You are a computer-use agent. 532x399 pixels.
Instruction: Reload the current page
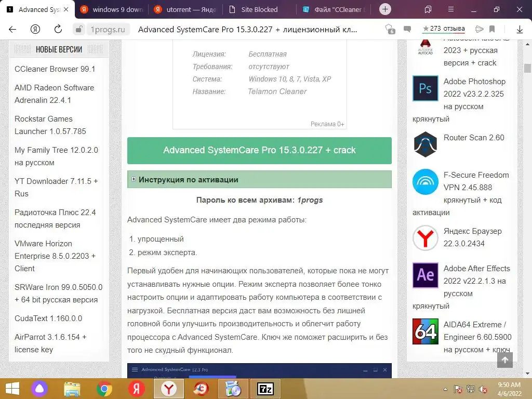[58, 29]
